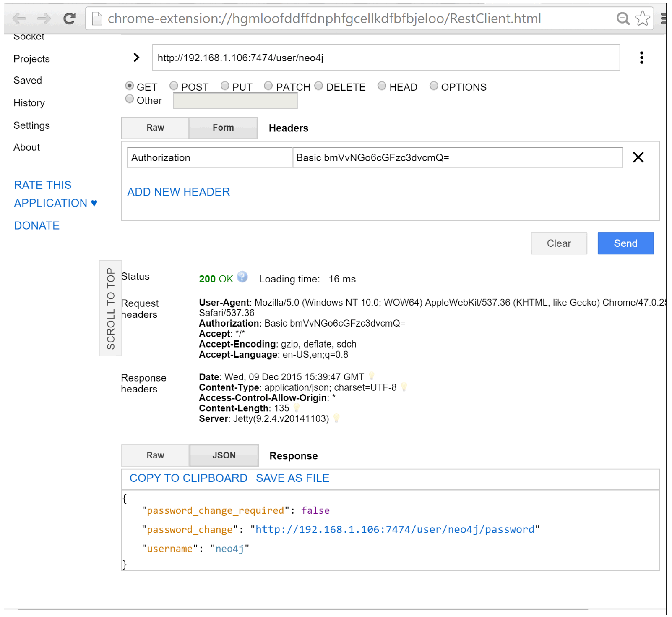Screen dimensions: 672x617
Task: Click the page document icon in address bar
Action: [97, 18]
